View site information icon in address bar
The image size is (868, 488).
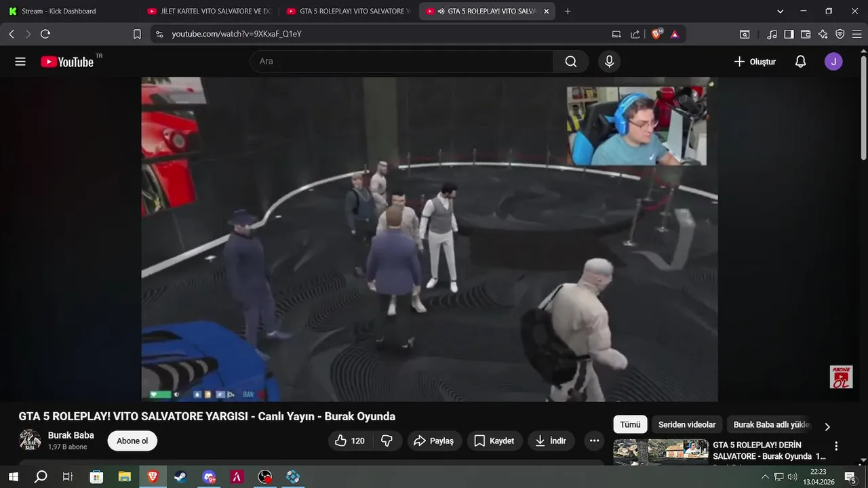[159, 34]
